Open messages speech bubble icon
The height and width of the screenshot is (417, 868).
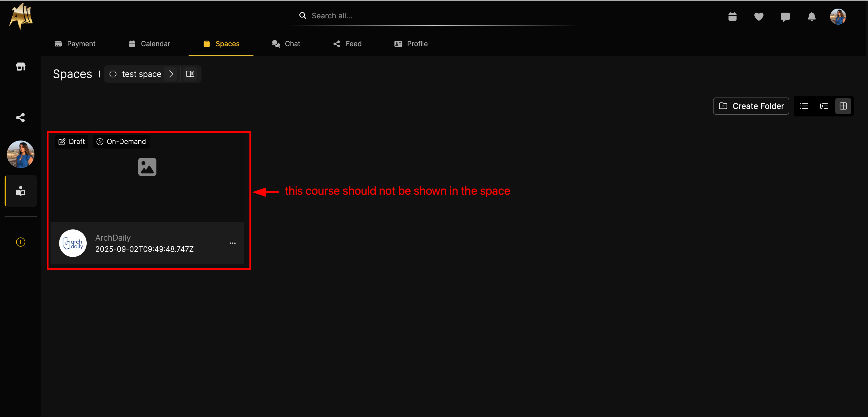point(785,17)
